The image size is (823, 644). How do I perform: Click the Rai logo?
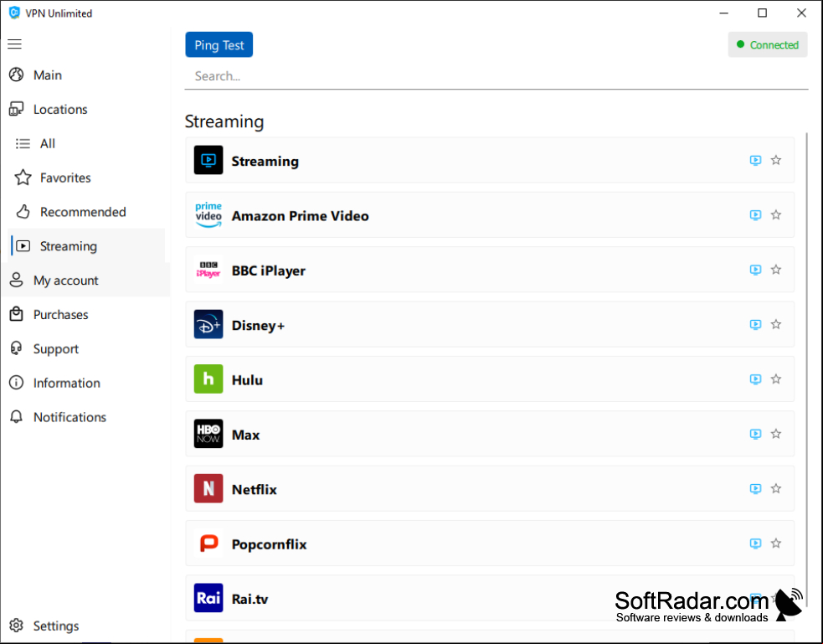tap(208, 598)
